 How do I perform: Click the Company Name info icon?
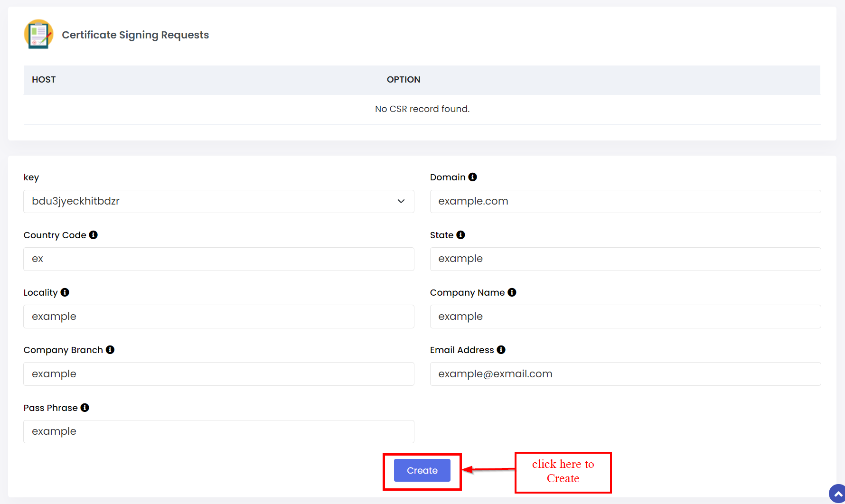coord(512,292)
